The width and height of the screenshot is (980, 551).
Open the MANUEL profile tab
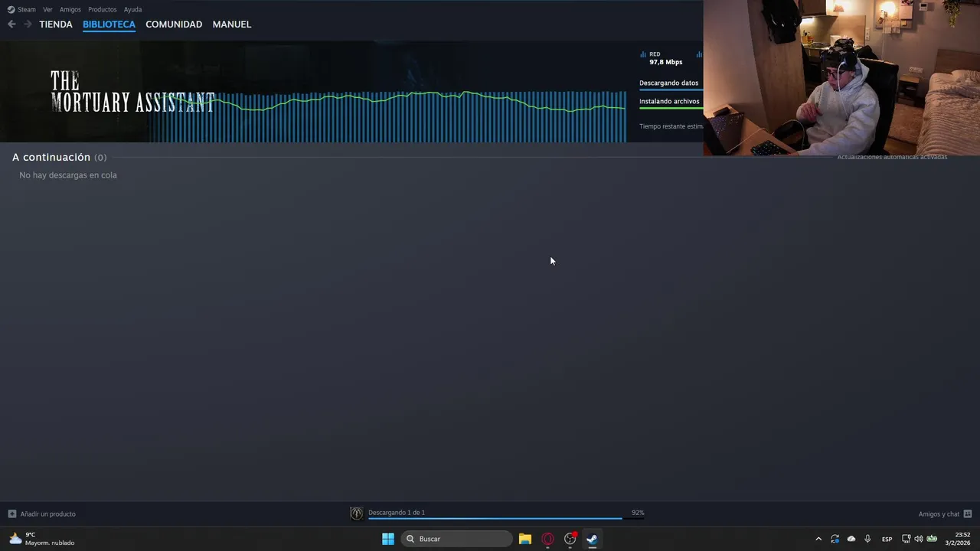232,24
